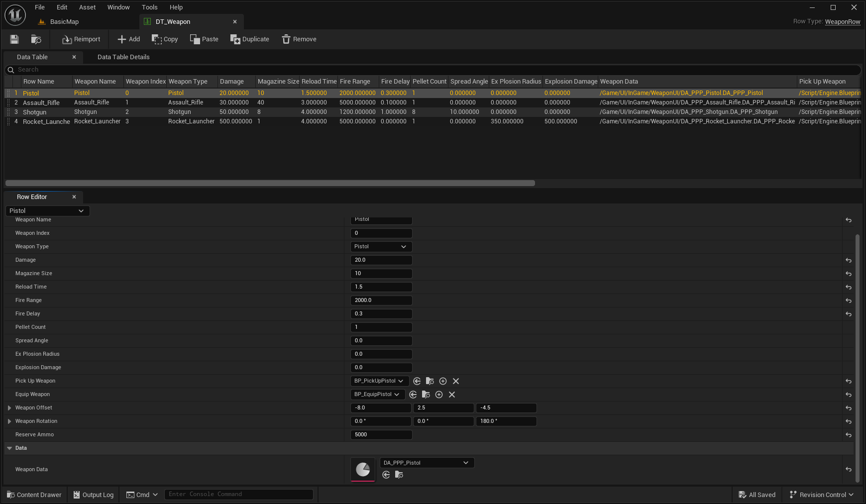Click the Weapon Data asset thumbnail
Viewport: 866px width, 504px height.
[x=363, y=469]
